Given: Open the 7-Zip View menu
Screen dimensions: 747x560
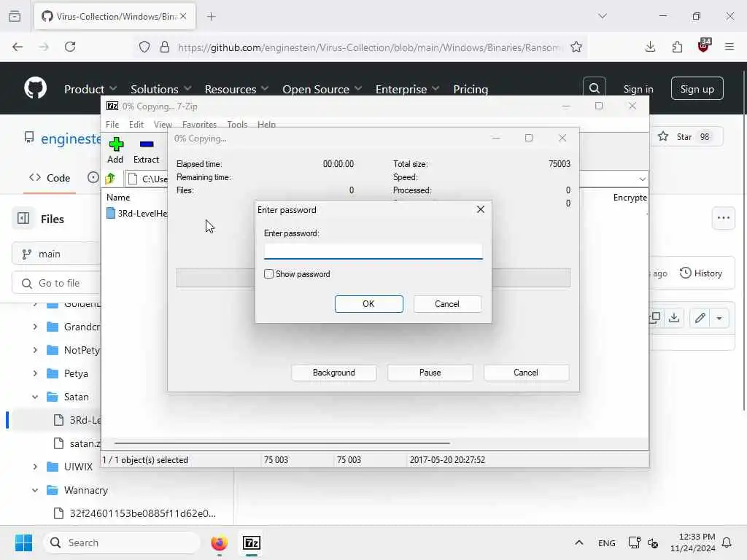Looking at the screenshot, I should [x=163, y=124].
